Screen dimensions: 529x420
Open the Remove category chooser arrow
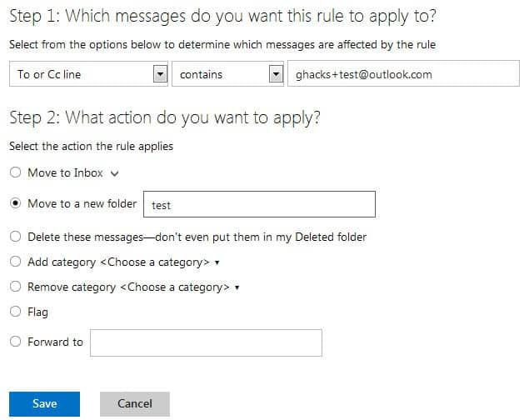point(237,287)
